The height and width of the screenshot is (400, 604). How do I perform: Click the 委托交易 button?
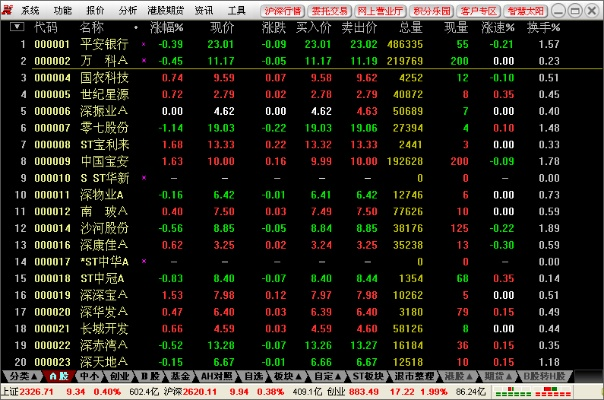coord(329,9)
